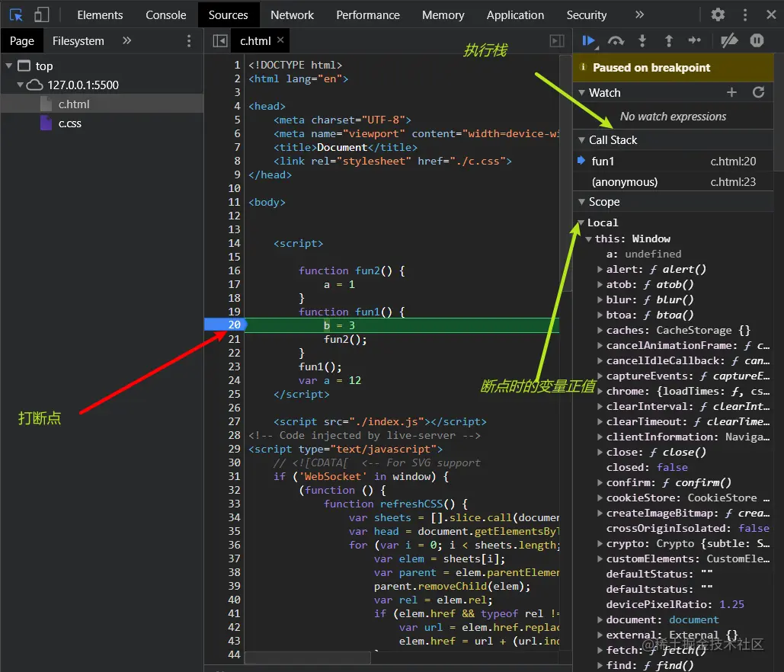Add a watch expression with plus icon

click(731, 92)
